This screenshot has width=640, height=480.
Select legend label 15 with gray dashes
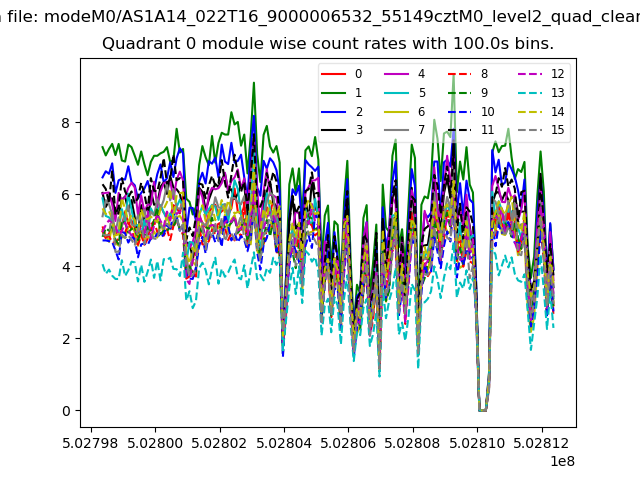[557, 130]
